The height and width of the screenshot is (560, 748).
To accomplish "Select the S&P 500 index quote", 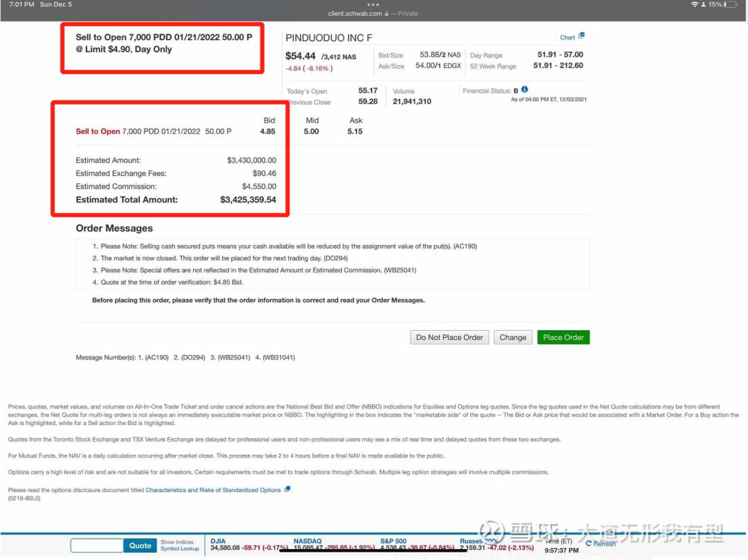I will point(393,541).
